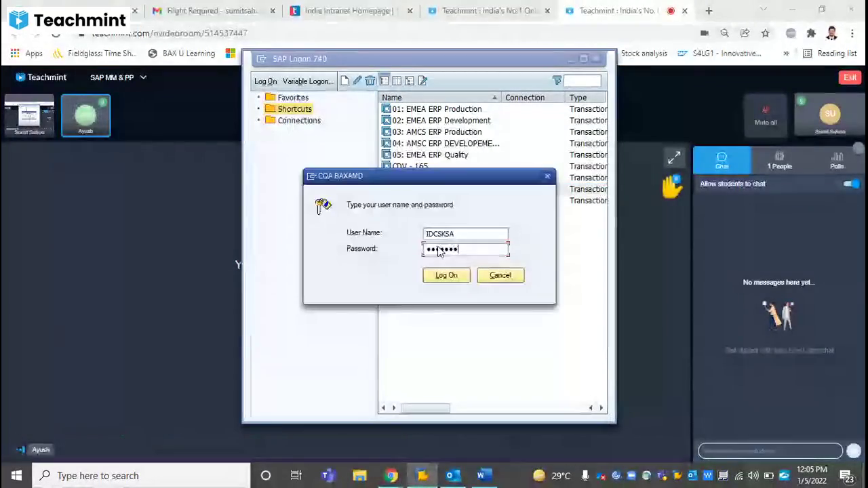Open the Chat tab
This screenshot has width=868, height=488.
point(722,161)
